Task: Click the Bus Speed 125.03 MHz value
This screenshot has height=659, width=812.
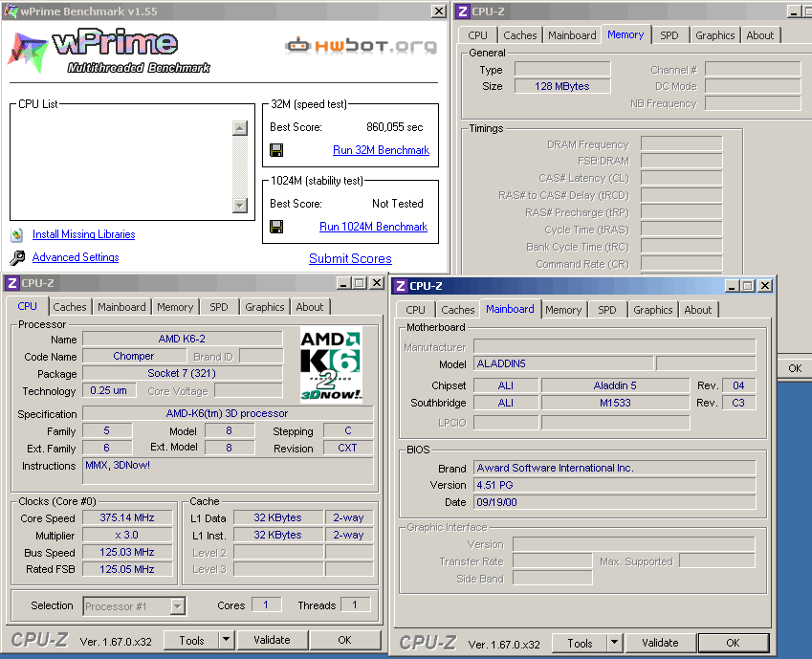Action: (x=127, y=552)
